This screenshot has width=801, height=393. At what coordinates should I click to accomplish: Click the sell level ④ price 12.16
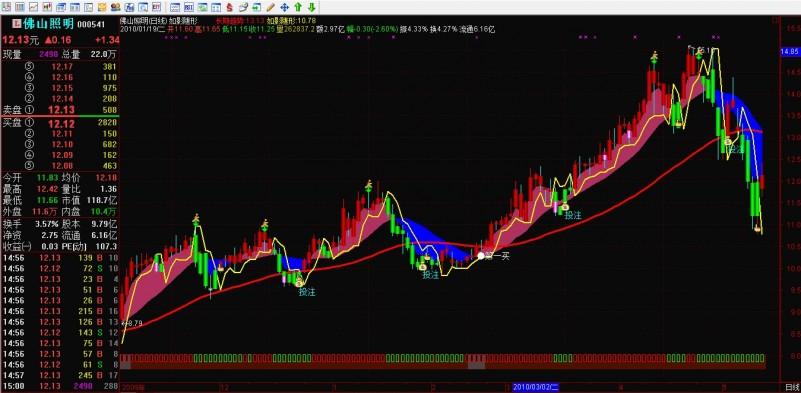(62, 78)
